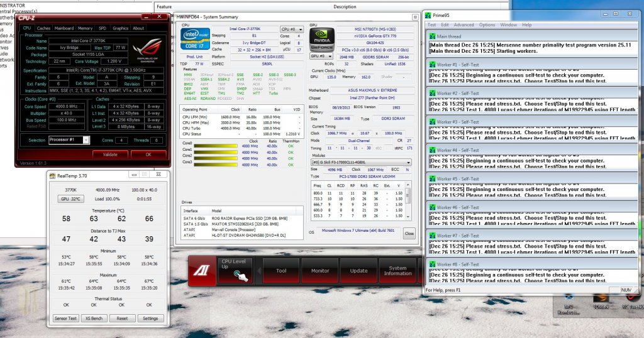This screenshot has height=338, width=644.
Task: Click the Load 100.0% value in RealTemp
Action: (107, 199)
